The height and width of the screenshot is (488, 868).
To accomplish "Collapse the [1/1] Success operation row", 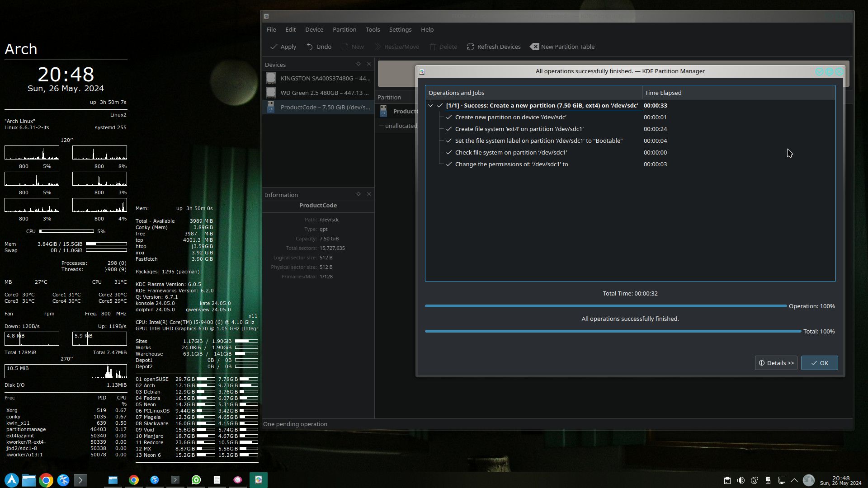I will pyautogui.click(x=430, y=105).
